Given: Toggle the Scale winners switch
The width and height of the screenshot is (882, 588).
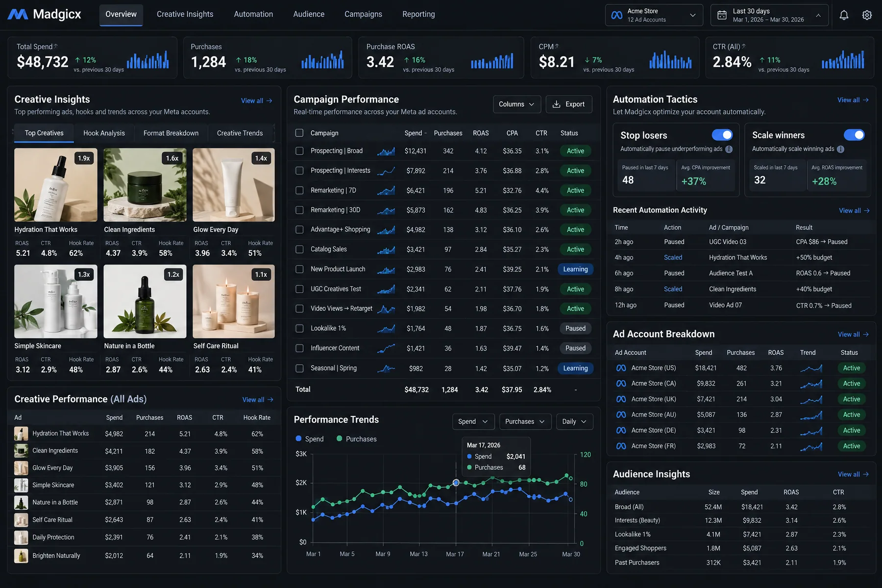Looking at the screenshot, I should (x=854, y=135).
